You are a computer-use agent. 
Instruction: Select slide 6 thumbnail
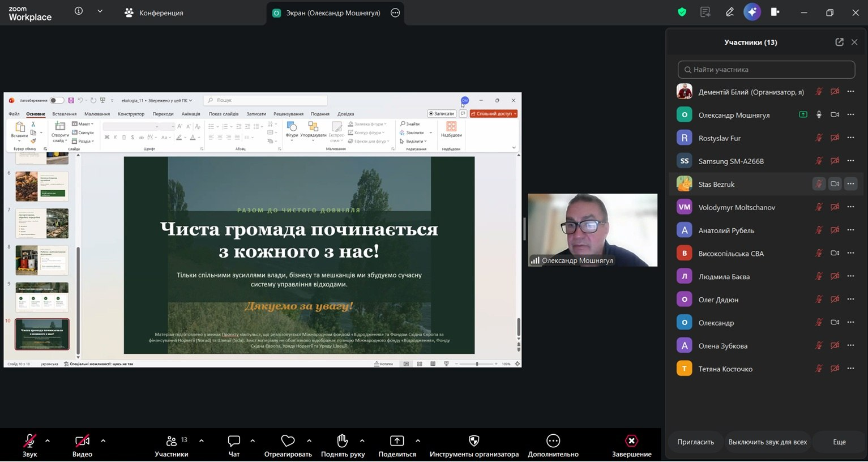pyautogui.click(x=42, y=186)
